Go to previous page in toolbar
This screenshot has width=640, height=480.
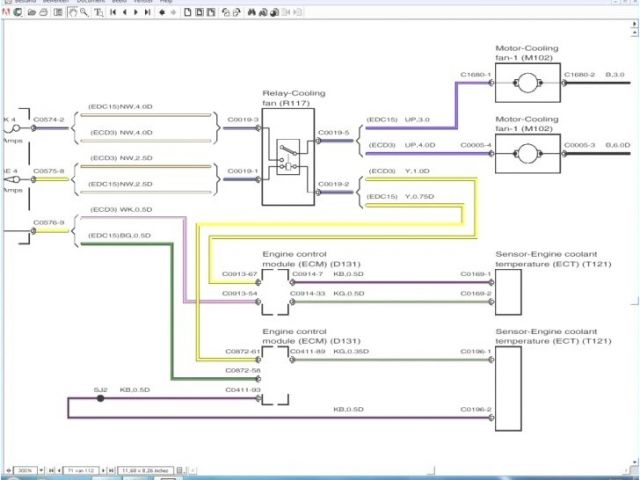(x=125, y=12)
